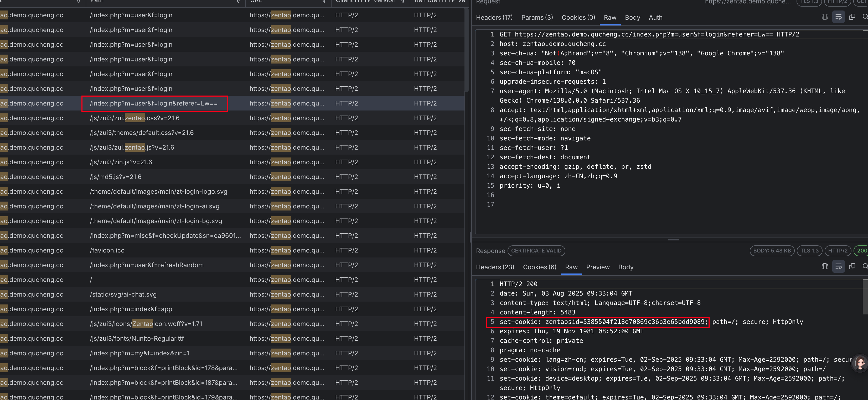Copy the response raw content
This screenshot has width=868, height=400.
852,267
